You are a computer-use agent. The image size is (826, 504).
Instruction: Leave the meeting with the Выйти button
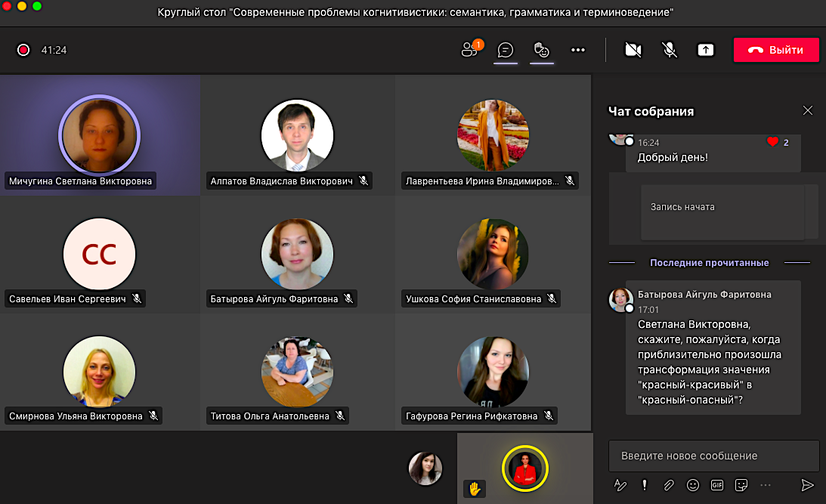(776, 50)
